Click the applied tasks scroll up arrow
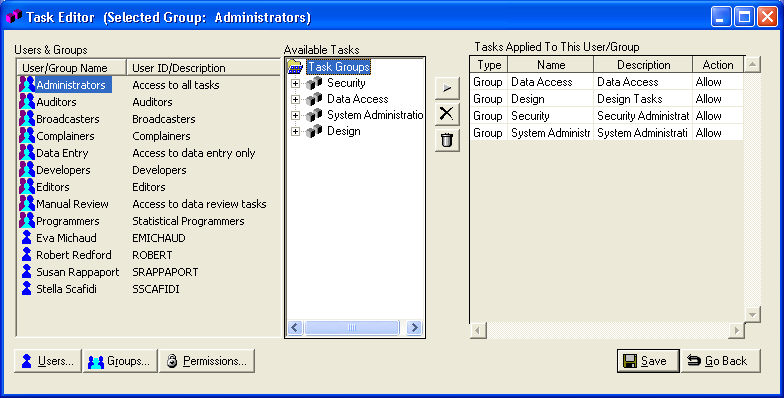 [x=752, y=64]
